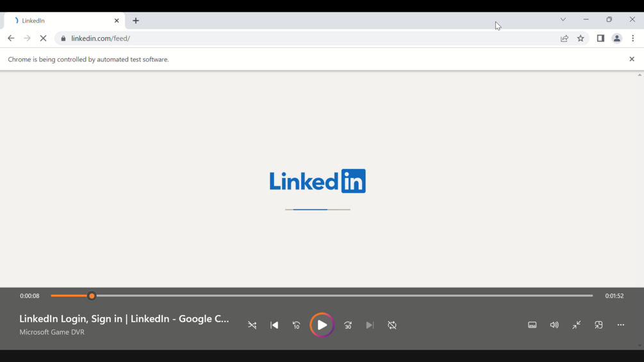This screenshot has height=362, width=644.
Task: Open the subtitles/captions icon
Action: pyautogui.click(x=533, y=325)
